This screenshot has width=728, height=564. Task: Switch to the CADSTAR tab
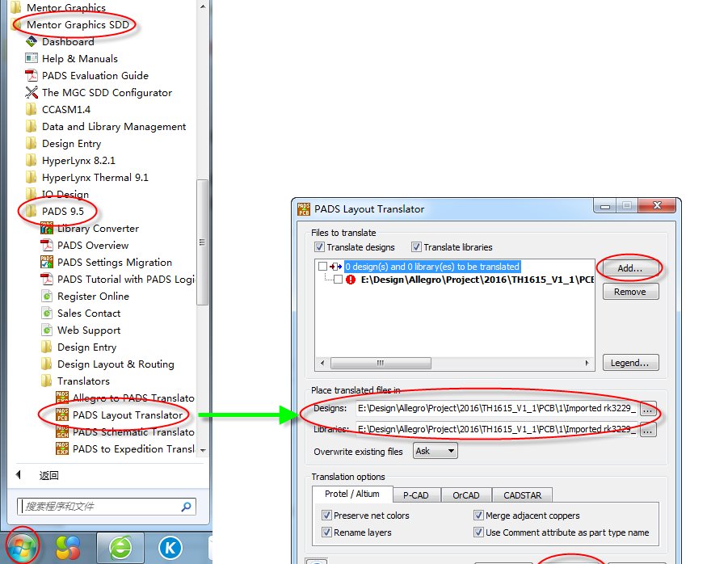pyautogui.click(x=523, y=495)
